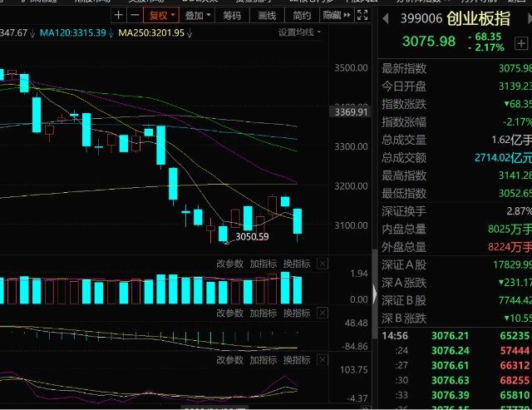This screenshot has width=532, height=410.
Task: Toggle the 筹码 chip distribution view
Action: [x=232, y=15]
